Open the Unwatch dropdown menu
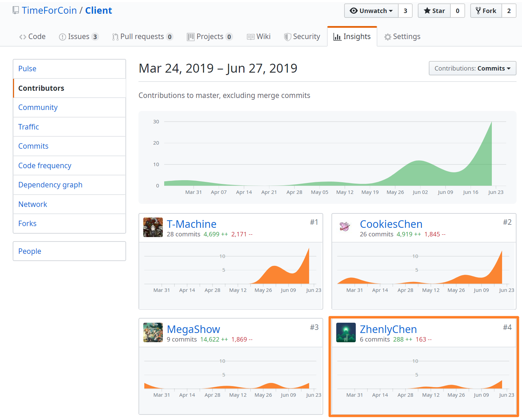Screen dimensions: 522x420 pyautogui.click(x=371, y=11)
